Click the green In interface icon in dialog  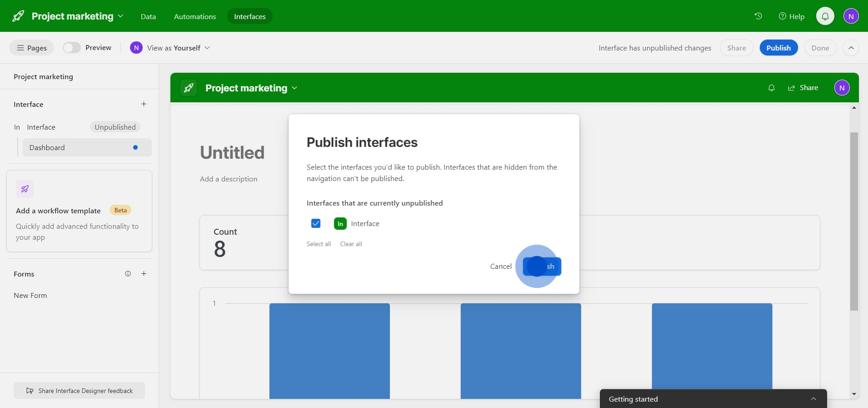click(x=340, y=223)
